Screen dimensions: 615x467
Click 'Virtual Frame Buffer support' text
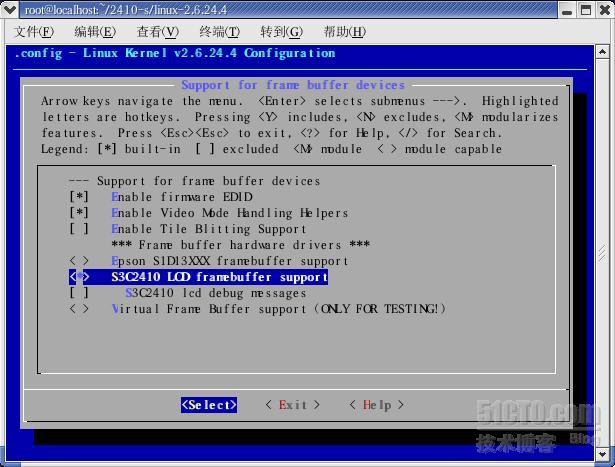pyautogui.click(x=209, y=309)
